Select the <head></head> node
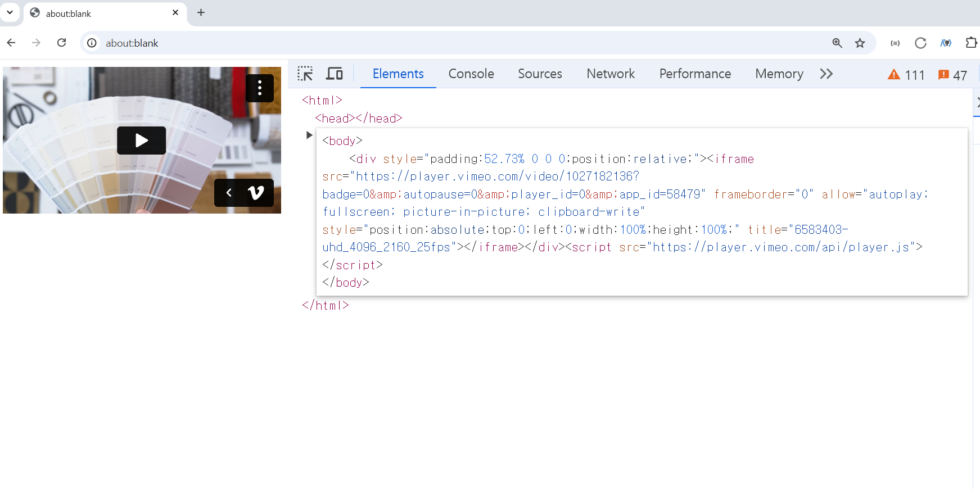 pos(359,118)
